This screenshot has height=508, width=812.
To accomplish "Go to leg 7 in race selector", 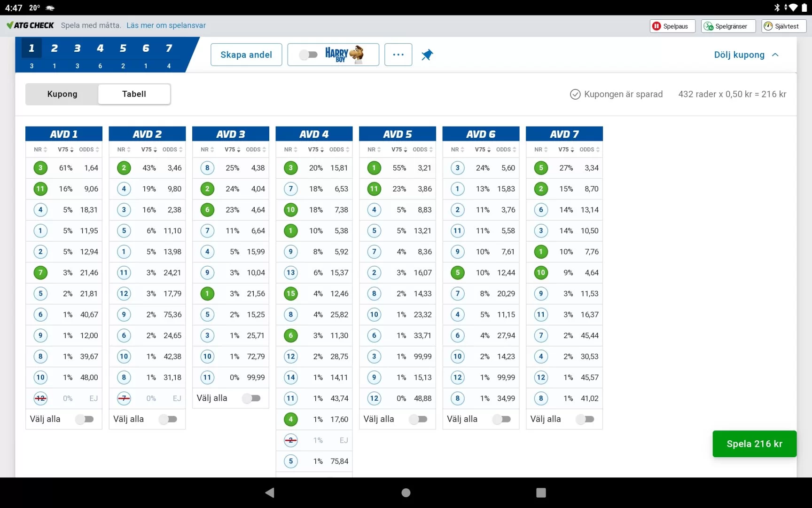I will [169, 55].
